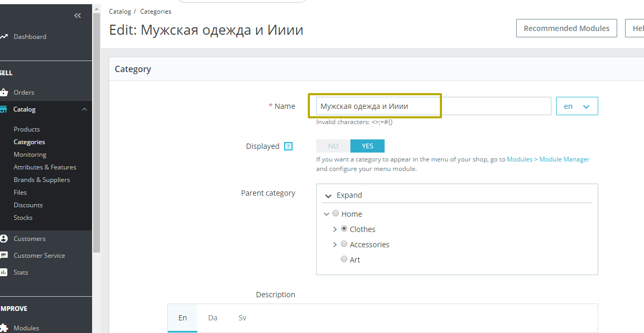The height and width of the screenshot is (333, 644).
Task: Click the Orders basket icon
Action: pyautogui.click(x=4, y=93)
